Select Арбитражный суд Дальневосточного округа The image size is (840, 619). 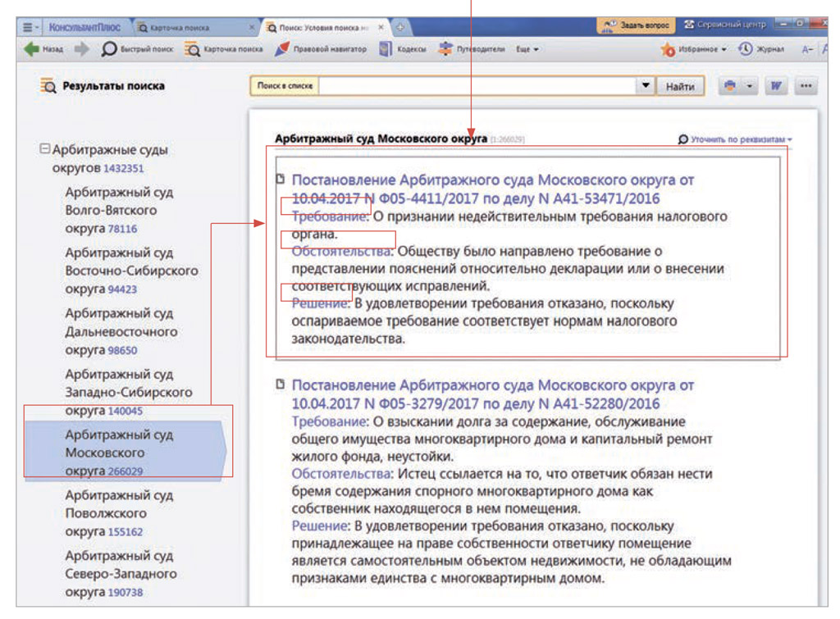click(121, 331)
